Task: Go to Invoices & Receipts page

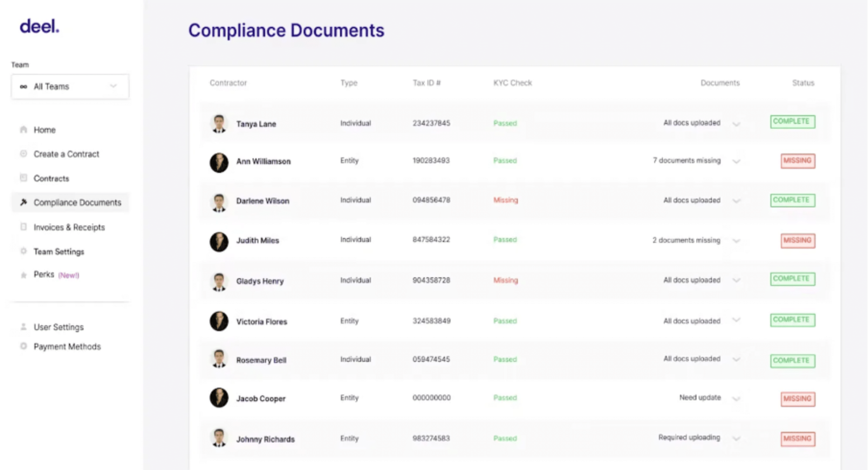Action: pos(69,227)
